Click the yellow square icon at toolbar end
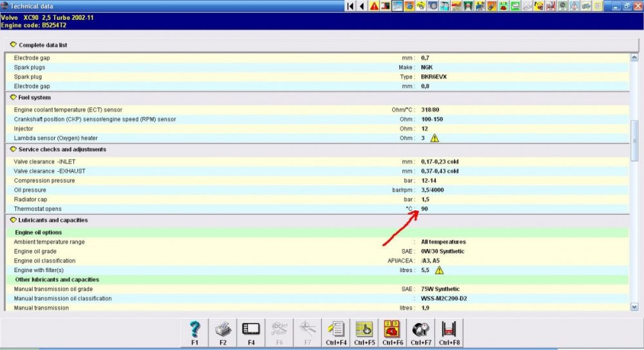The image size is (644, 350). coord(598,6)
